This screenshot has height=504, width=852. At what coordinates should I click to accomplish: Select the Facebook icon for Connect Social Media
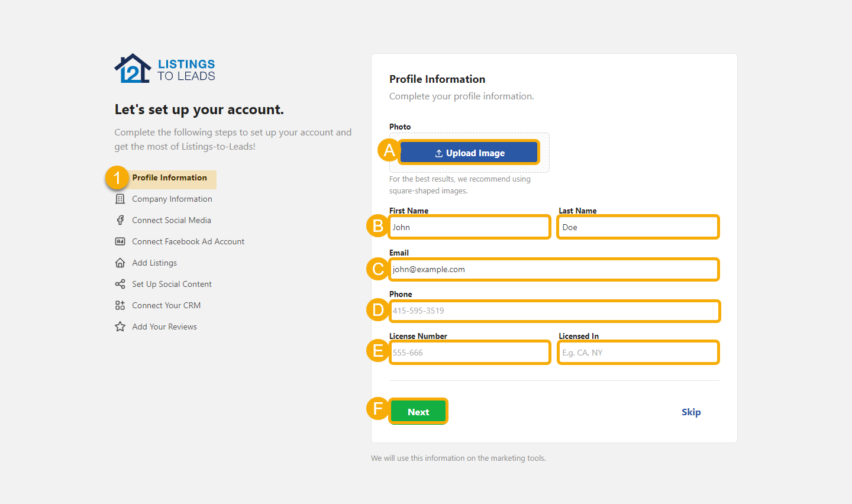coord(120,220)
